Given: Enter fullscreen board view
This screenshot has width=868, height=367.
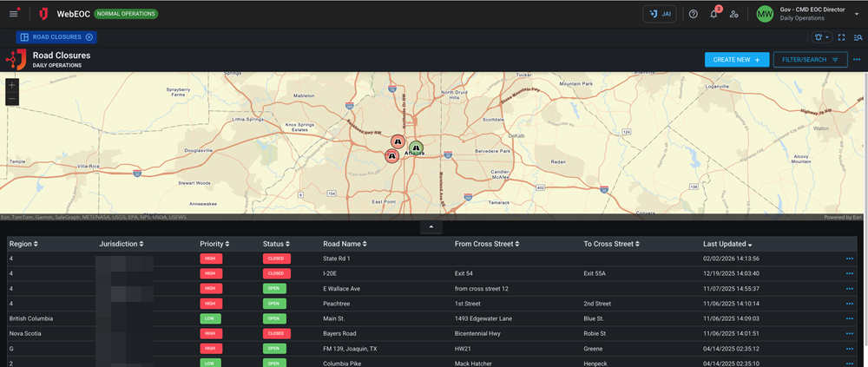Looking at the screenshot, I should tap(841, 37).
